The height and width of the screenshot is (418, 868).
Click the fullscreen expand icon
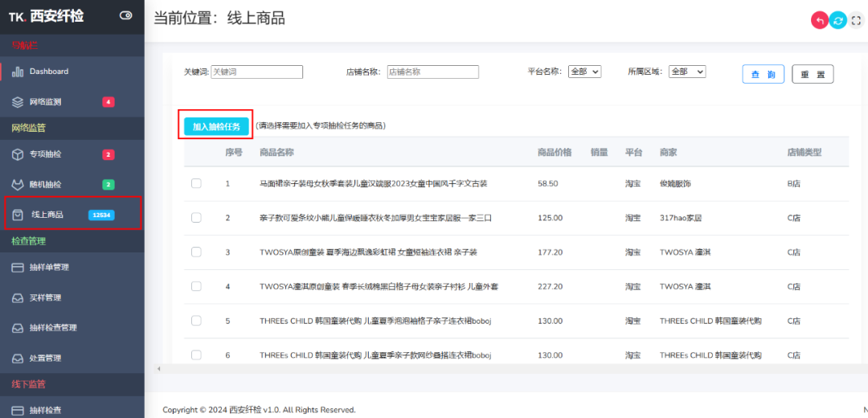click(x=856, y=21)
